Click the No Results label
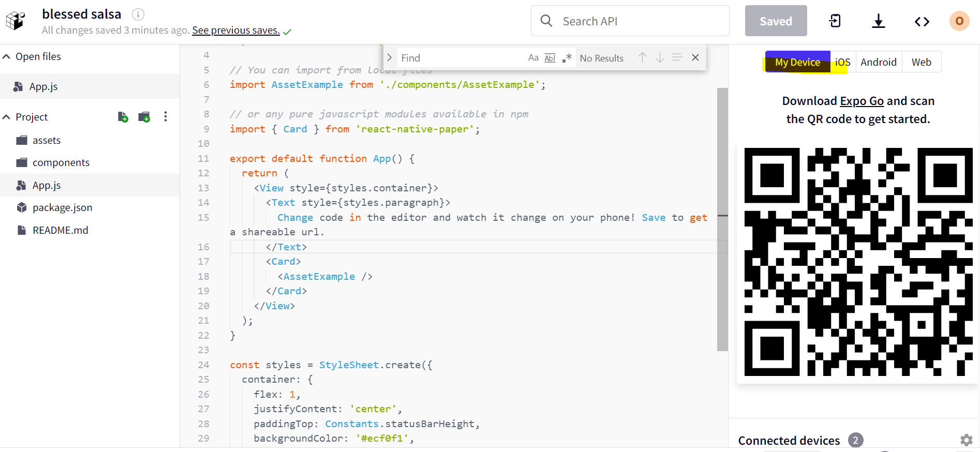The height and width of the screenshot is (452, 980). pos(602,58)
